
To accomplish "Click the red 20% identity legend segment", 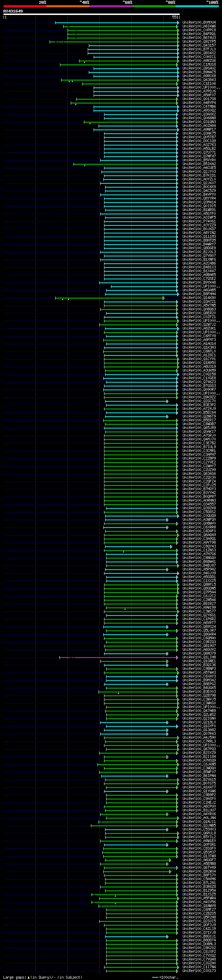I will point(25,6).
